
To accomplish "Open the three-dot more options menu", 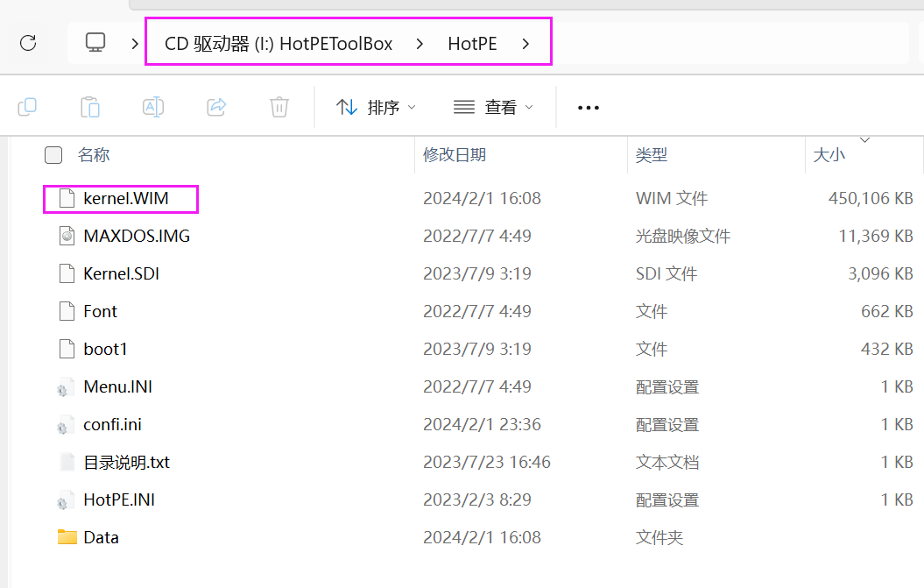I will tap(588, 108).
